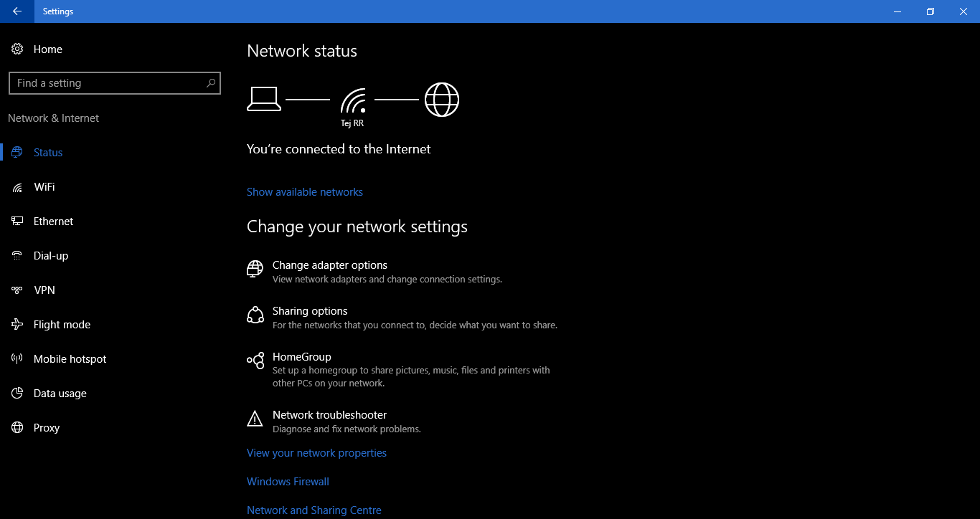
Task: Click the Dial-up phone icon
Action: pos(17,256)
